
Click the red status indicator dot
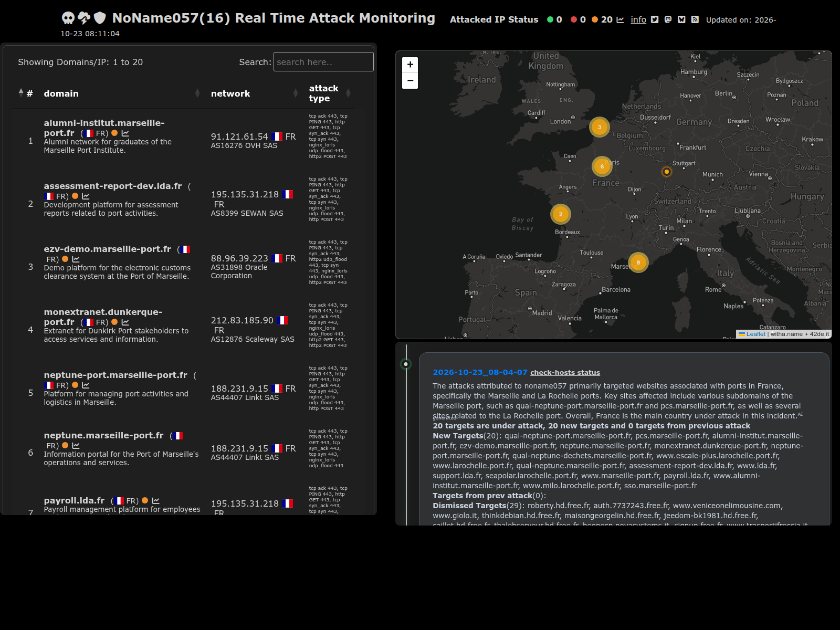coord(574,19)
